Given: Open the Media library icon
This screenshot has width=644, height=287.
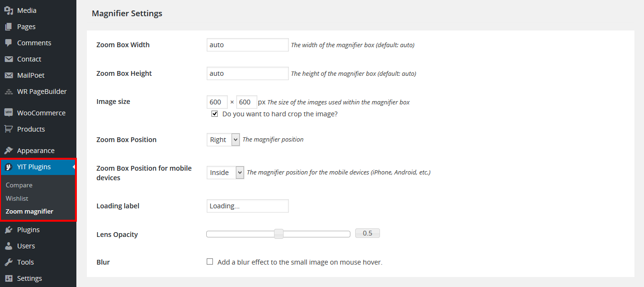Looking at the screenshot, I should click(x=10, y=10).
